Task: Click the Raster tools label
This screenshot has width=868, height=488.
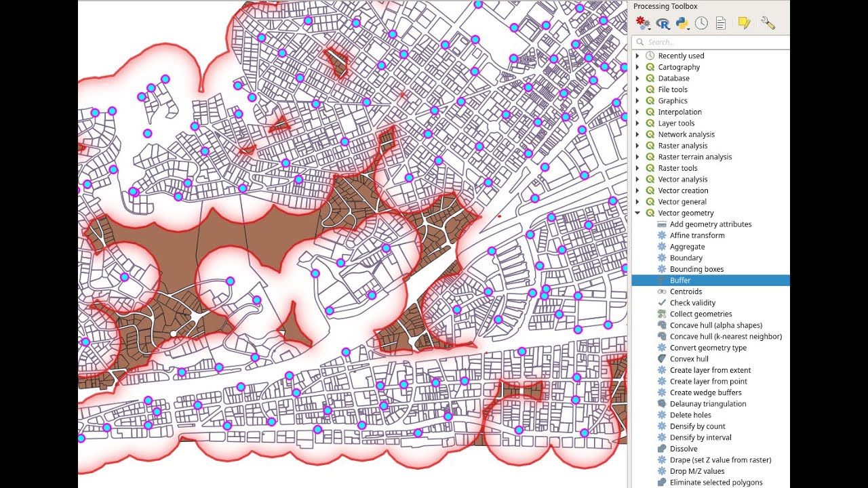Action: [677, 168]
